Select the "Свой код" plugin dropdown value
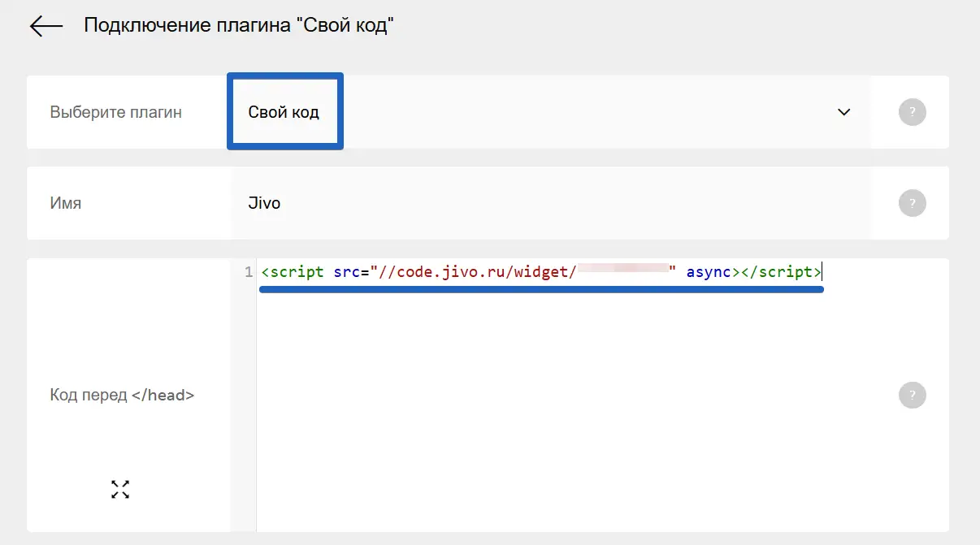 click(x=284, y=112)
